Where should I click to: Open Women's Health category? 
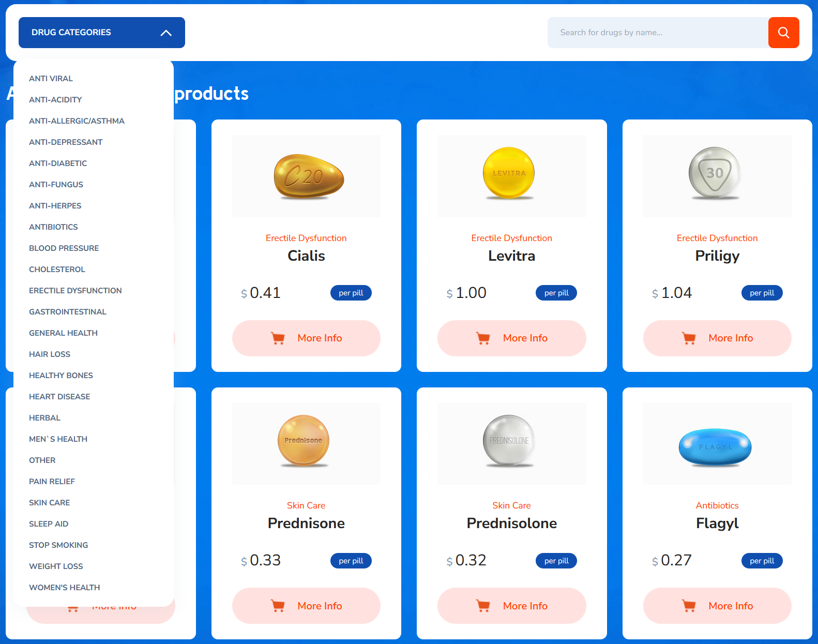(65, 588)
